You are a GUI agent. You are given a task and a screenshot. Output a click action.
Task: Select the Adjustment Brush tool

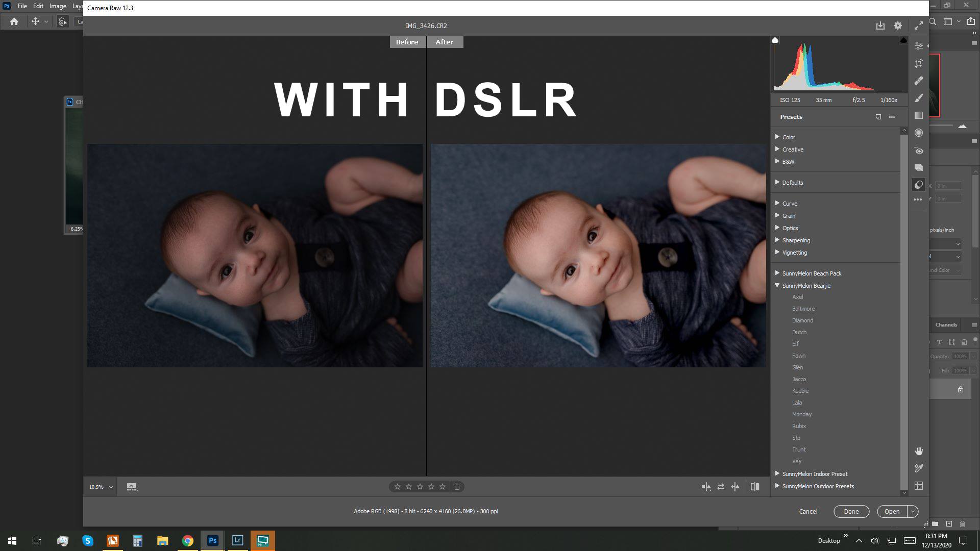(919, 98)
